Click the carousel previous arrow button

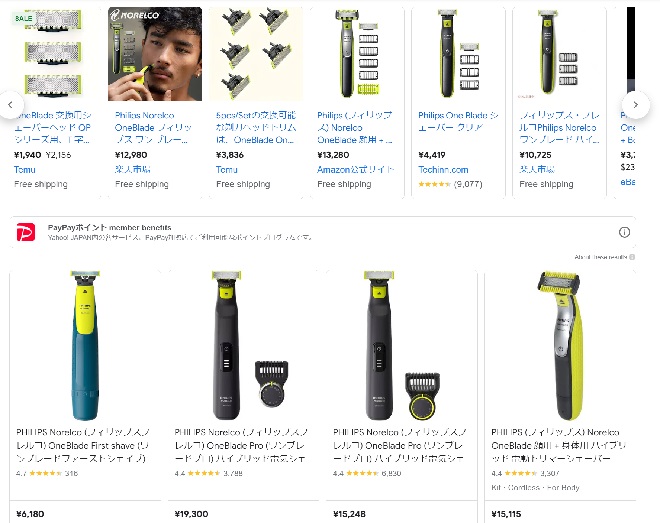pyautogui.click(x=10, y=105)
